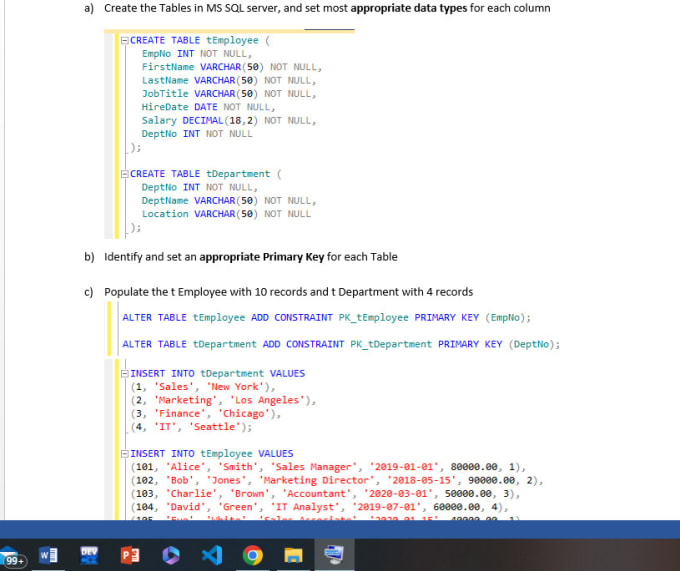This screenshot has width=680, height=571.
Task: Click the "Location VARCHAR(50)" line
Action: click(x=226, y=214)
